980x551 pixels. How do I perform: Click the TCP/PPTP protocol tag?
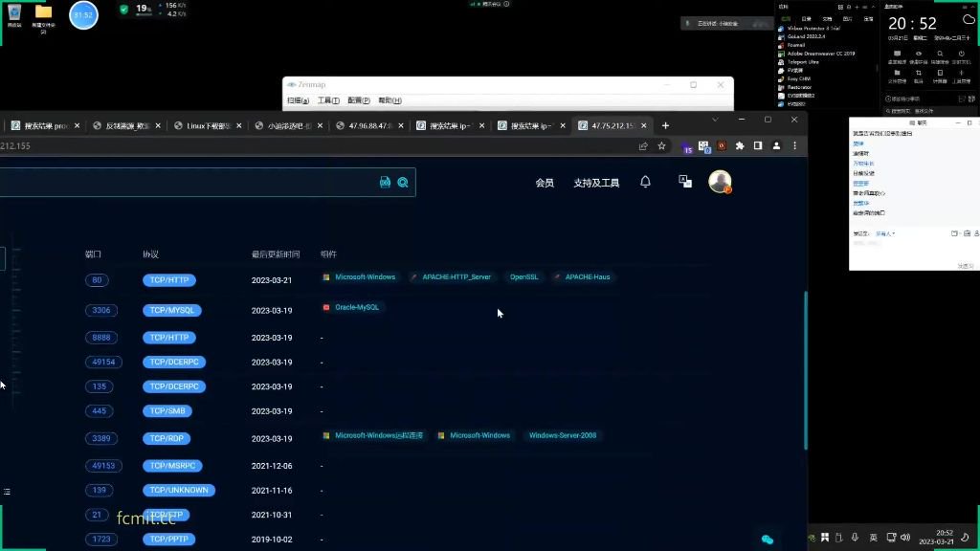pos(168,540)
